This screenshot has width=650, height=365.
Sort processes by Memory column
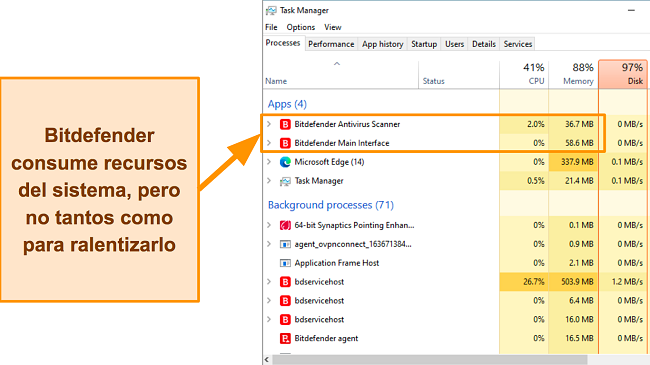(574, 75)
